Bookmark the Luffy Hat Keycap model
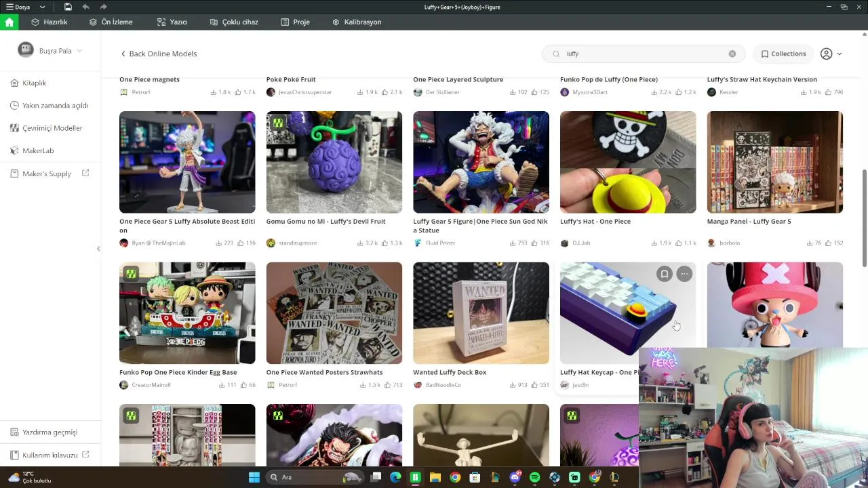The image size is (868, 488). (x=665, y=274)
